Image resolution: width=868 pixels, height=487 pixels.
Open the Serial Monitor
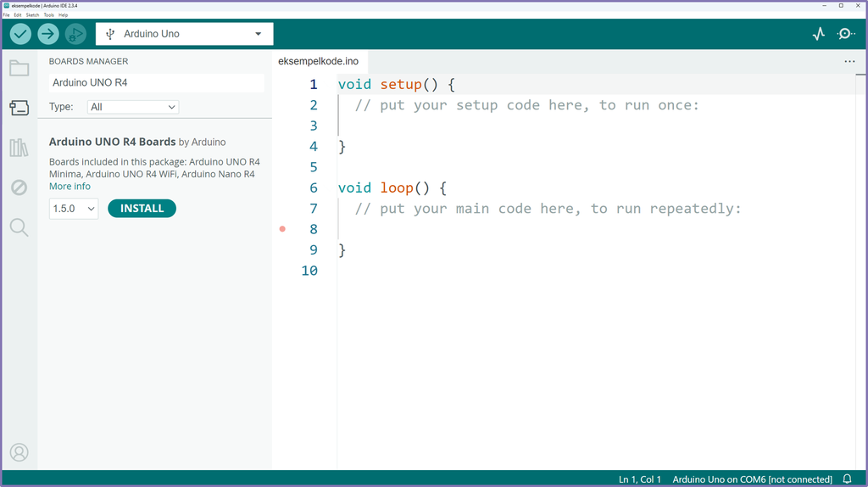pos(846,34)
